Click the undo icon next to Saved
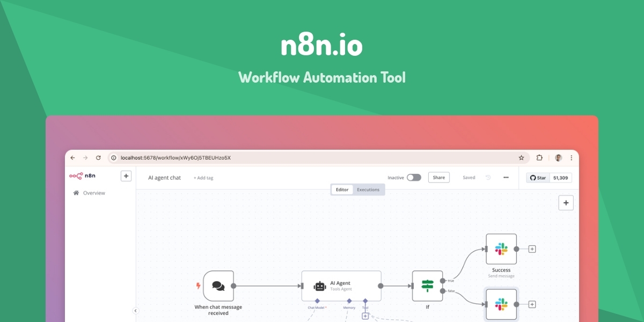The width and height of the screenshot is (644, 322). click(487, 177)
